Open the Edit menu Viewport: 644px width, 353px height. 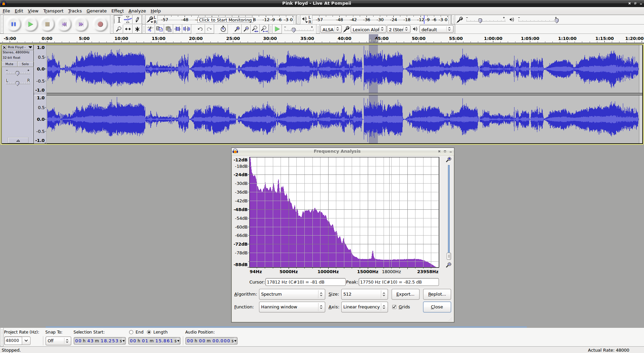[19, 11]
